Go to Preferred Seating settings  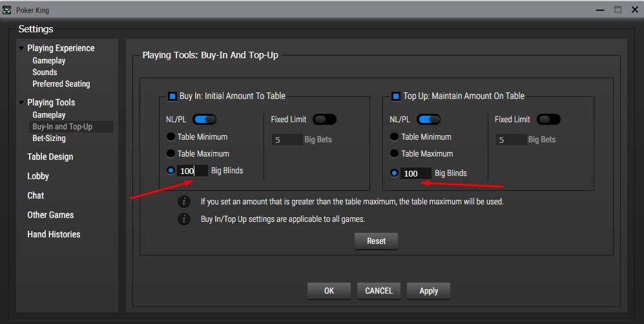61,84
